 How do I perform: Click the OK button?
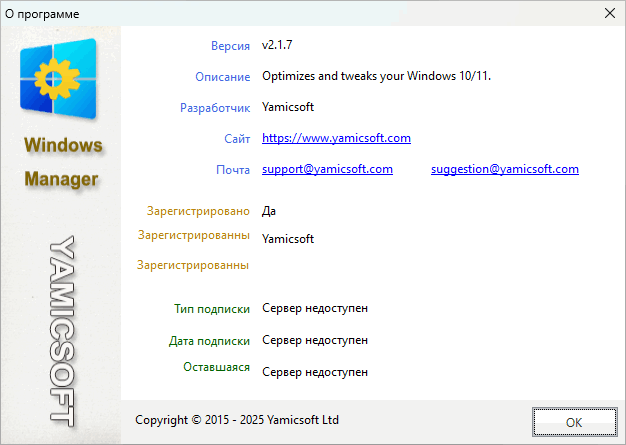(574, 422)
